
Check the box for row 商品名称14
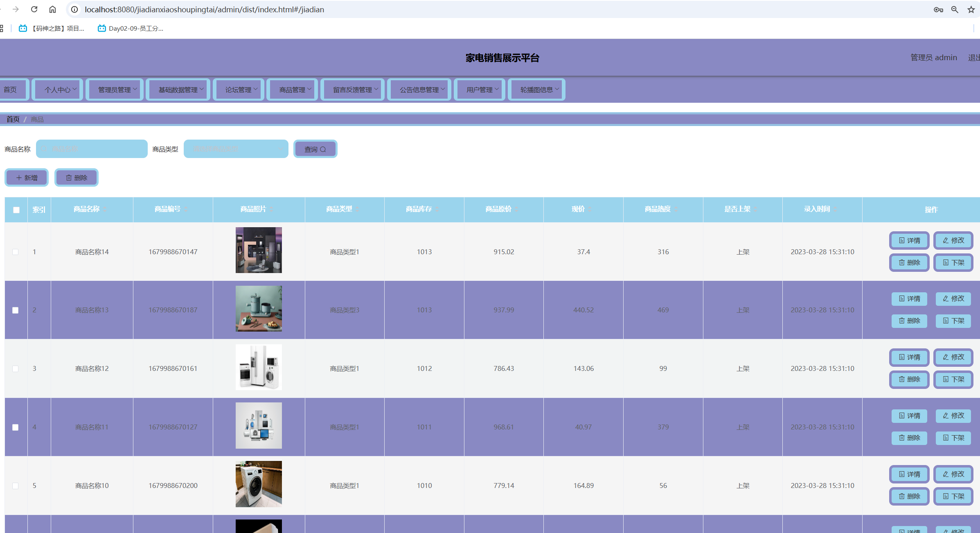16,252
